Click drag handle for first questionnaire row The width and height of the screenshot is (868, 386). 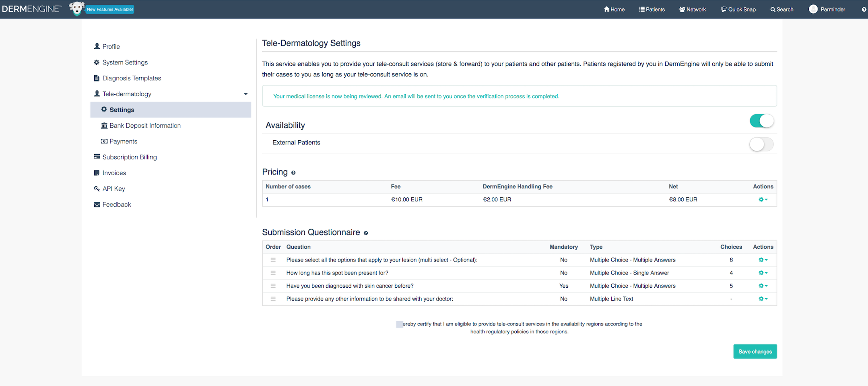273,260
